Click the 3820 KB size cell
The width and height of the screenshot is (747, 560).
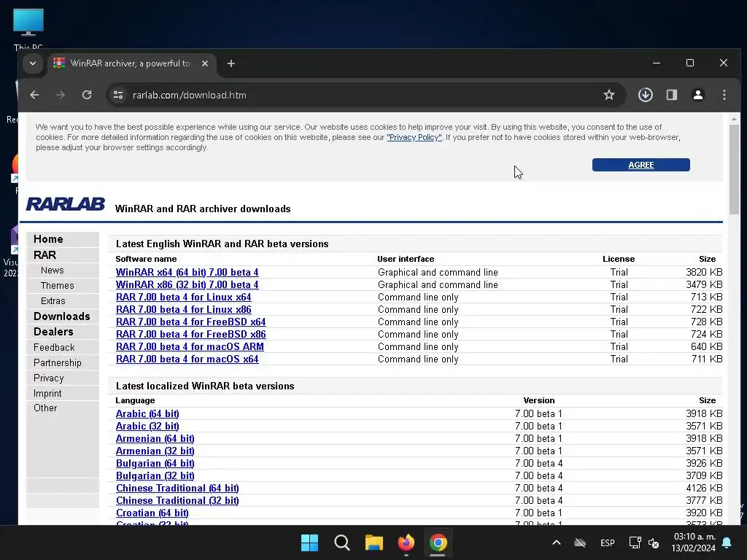[x=704, y=273]
